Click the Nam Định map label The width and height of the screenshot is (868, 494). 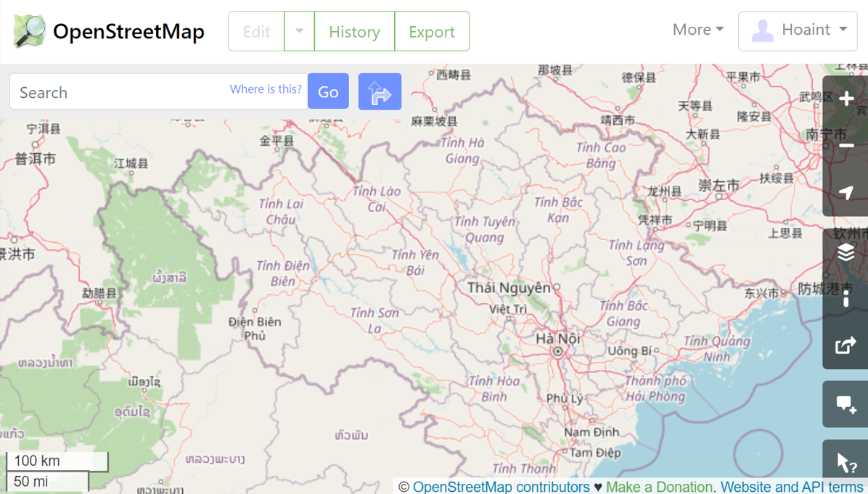pos(591,432)
